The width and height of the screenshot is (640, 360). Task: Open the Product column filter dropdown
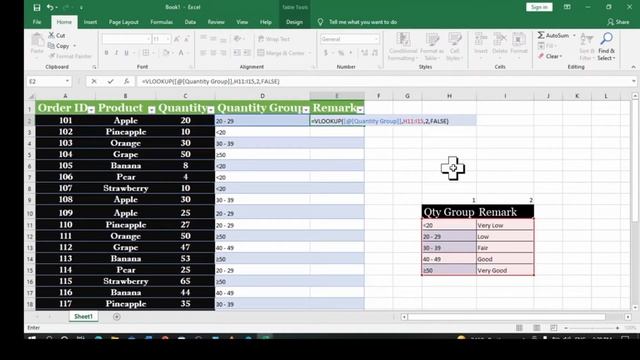coord(151,109)
